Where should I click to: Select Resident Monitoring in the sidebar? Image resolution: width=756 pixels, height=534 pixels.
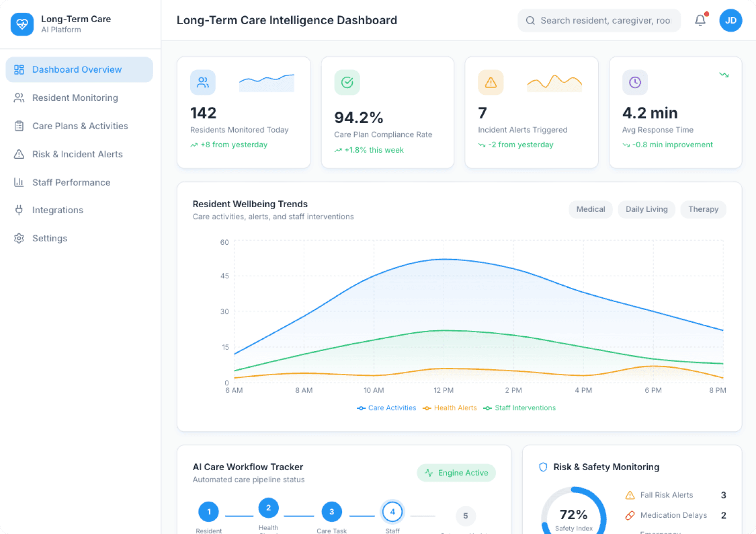pos(75,97)
